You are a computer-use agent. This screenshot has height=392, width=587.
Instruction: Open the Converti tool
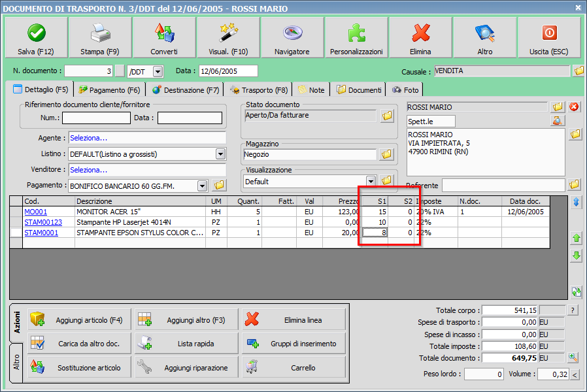(x=164, y=37)
